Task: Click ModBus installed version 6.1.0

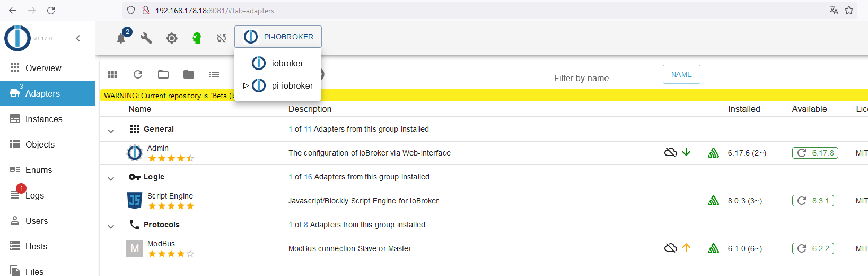Action: point(744,248)
